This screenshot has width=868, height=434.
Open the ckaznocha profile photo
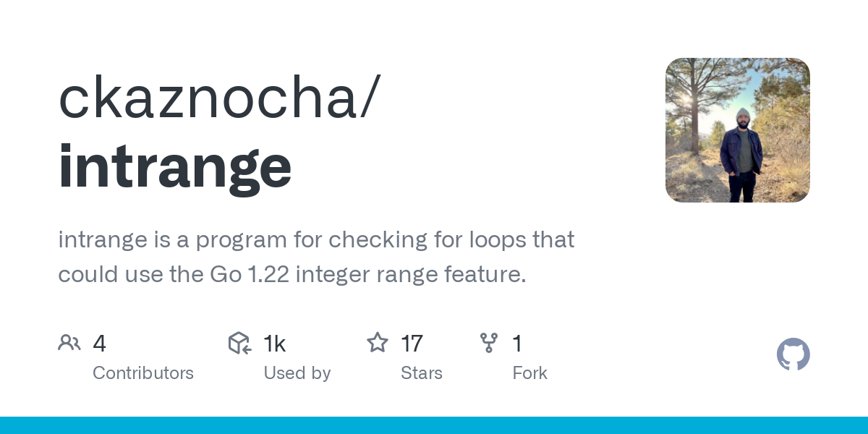[x=737, y=130]
